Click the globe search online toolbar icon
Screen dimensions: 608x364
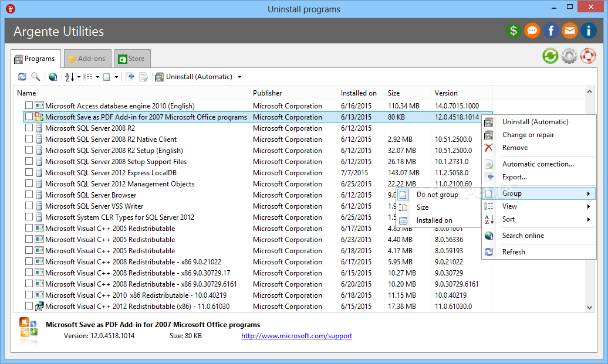point(53,77)
